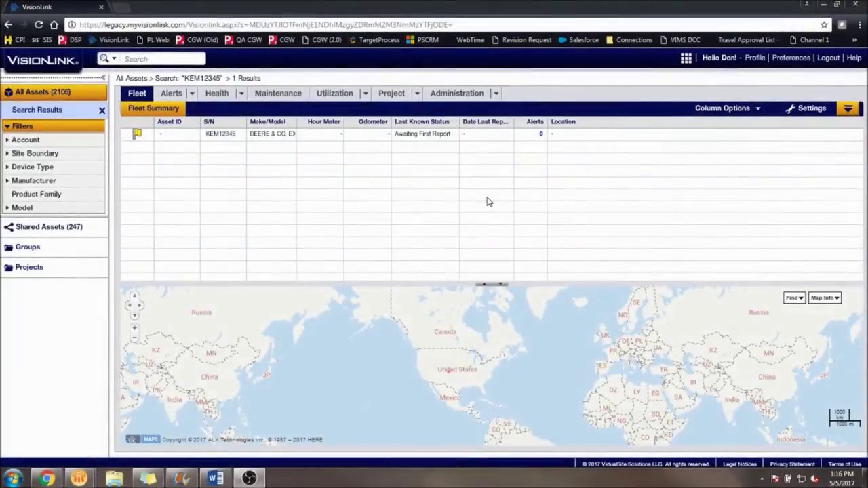Collapse the left sidebar panel arrow
This screenshot has height=488, width=868.
103,78
